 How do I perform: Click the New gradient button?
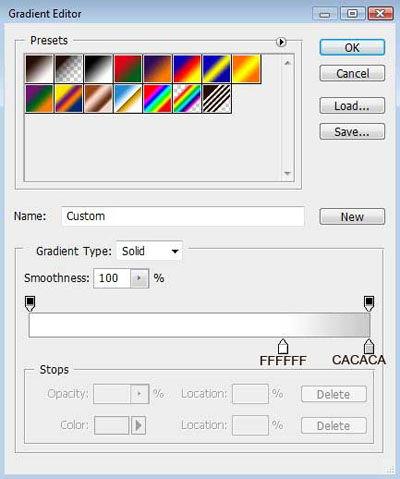point(352,217)
